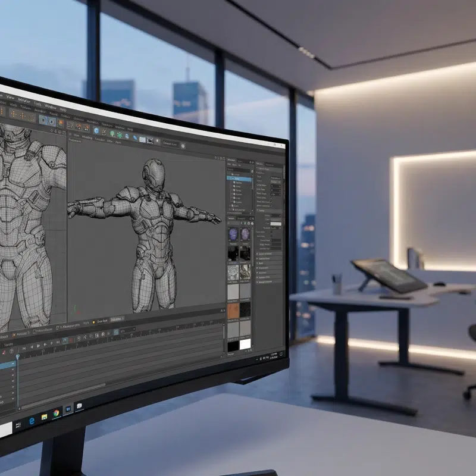Click the light gray color swatch in attributes
The height and width of the screenshot is (476, 476).
276,224
